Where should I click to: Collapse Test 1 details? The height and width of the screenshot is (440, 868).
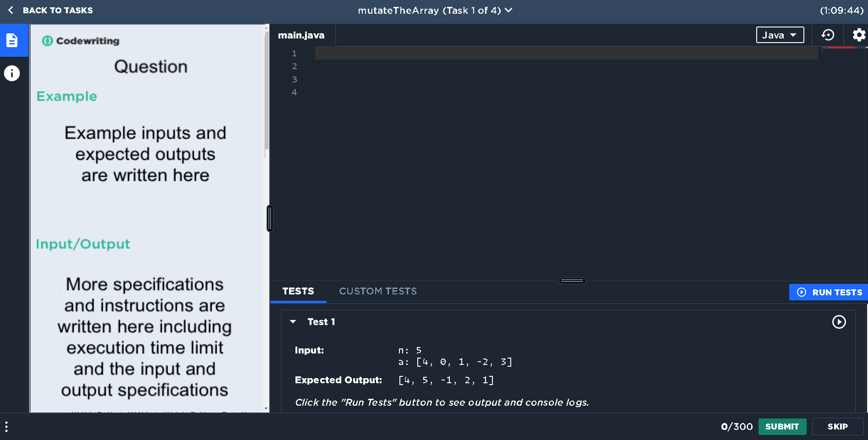pos(293,322)
